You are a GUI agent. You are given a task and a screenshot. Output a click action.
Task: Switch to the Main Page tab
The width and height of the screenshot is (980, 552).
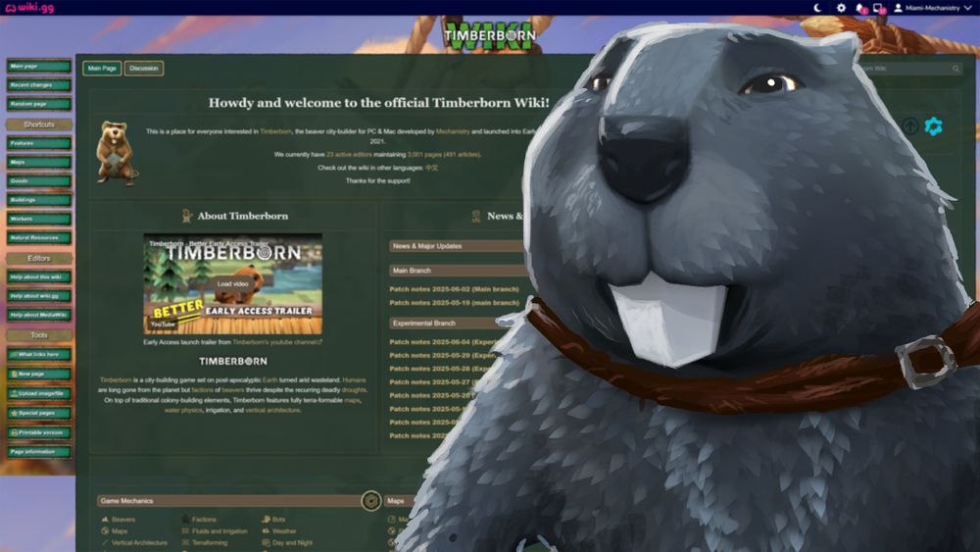pos(102,68)
